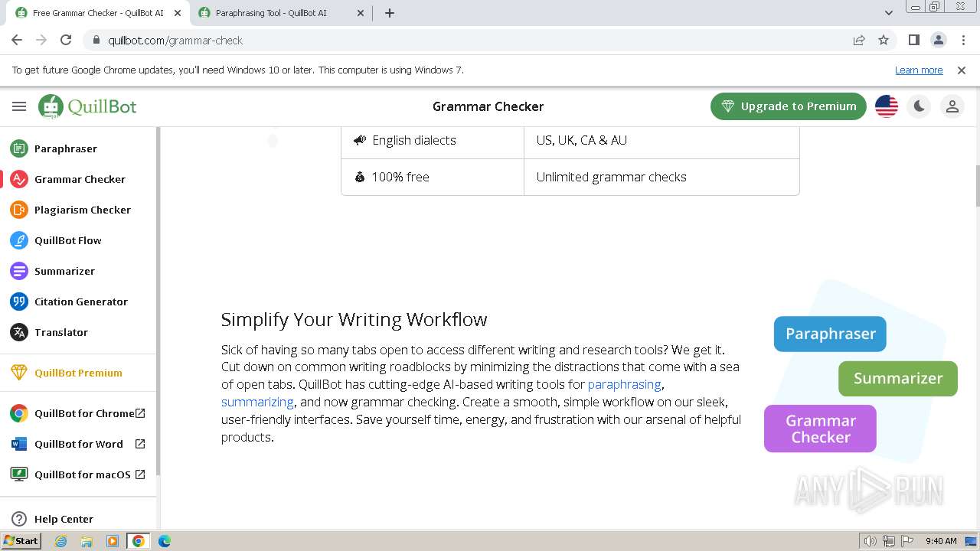The height and width of the screenshot is (551, 980).
Task: Launch Internet Explorer from taskbar
Action: (61, 541)
